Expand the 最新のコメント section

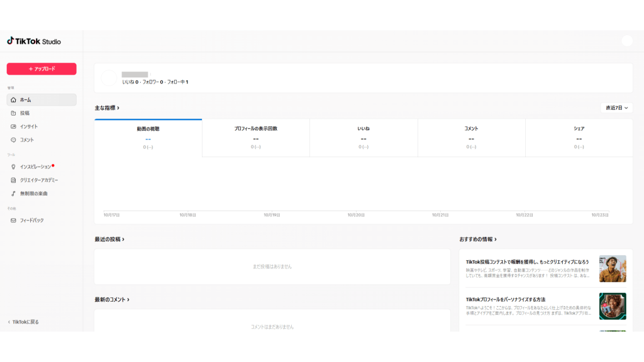click(x=112, y=300)
